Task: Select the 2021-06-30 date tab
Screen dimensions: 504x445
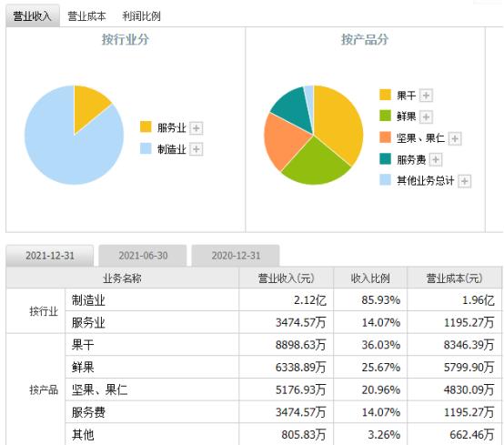Action: (x=143, y=256)
